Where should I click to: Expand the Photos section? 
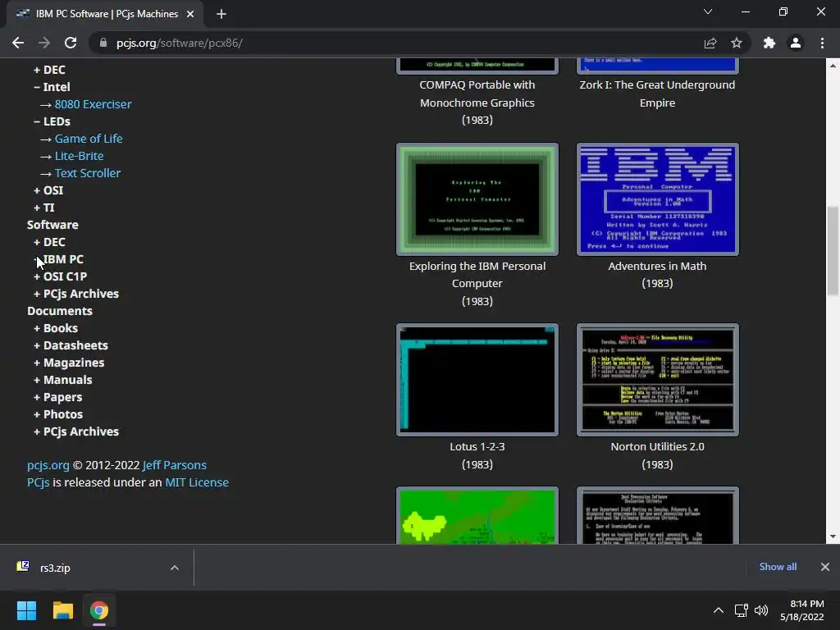click(x=58, y=414)
